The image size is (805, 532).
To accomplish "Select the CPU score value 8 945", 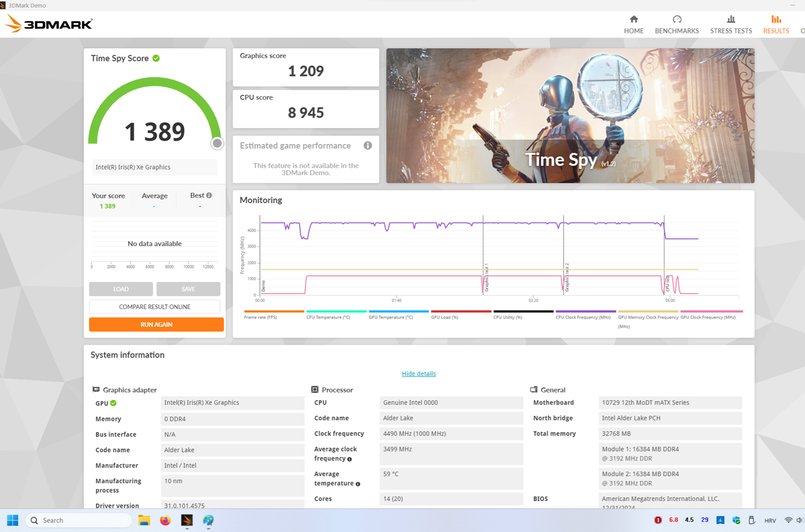I will pos(306,113).
